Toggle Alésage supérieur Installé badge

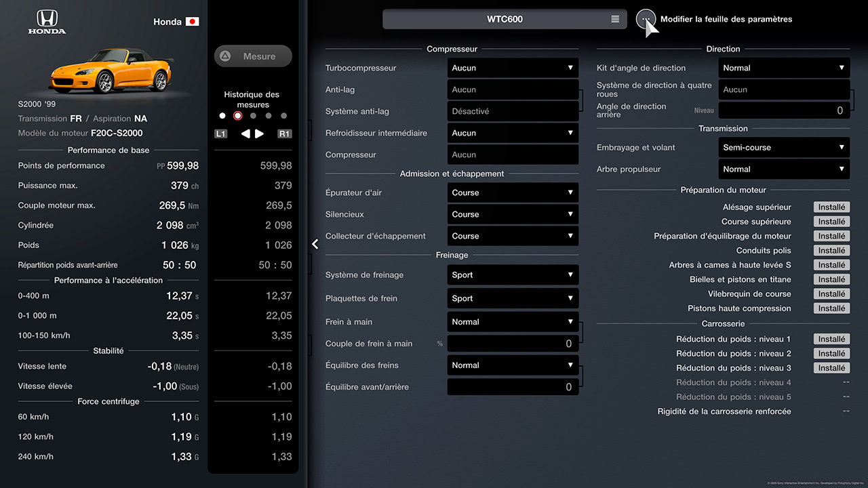coord(831,207)
